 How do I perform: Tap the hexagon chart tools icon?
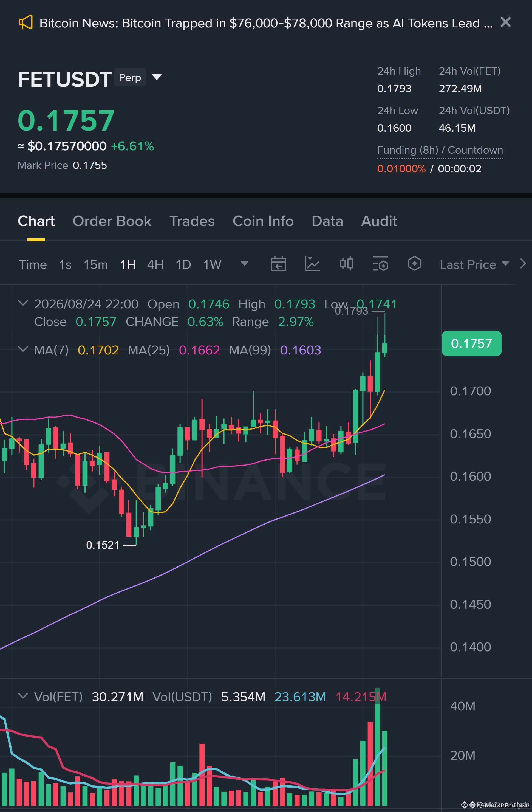click(x=414, y=264)
